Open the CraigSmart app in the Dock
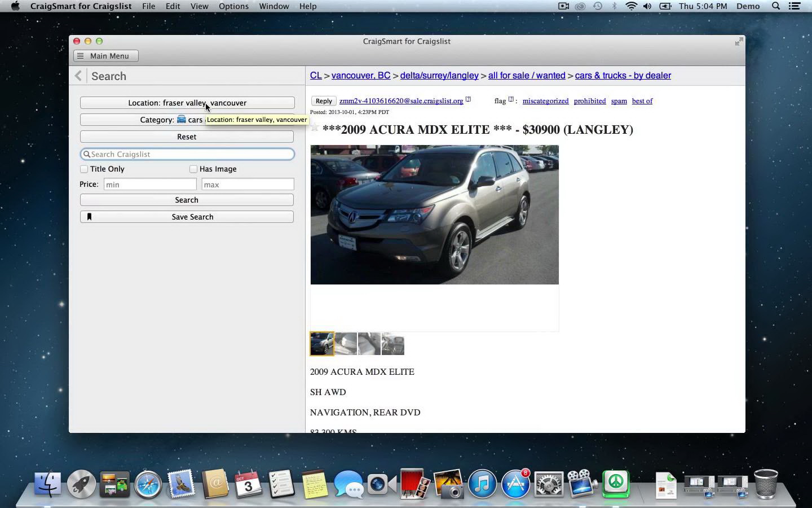 tap(616, 484)
